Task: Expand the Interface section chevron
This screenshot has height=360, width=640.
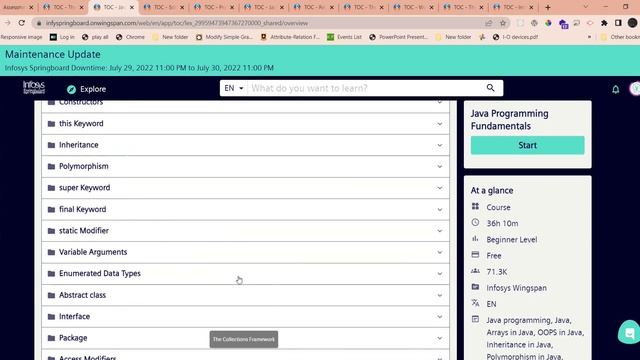Action: 440,317
